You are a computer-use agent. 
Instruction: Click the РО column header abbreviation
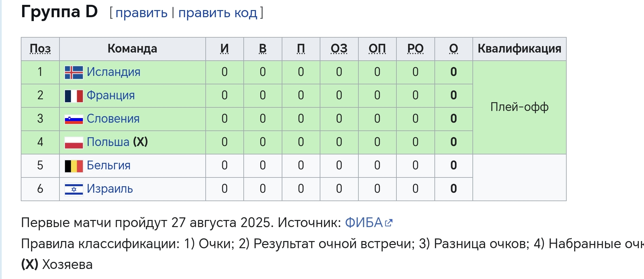(x=415, y=49)
